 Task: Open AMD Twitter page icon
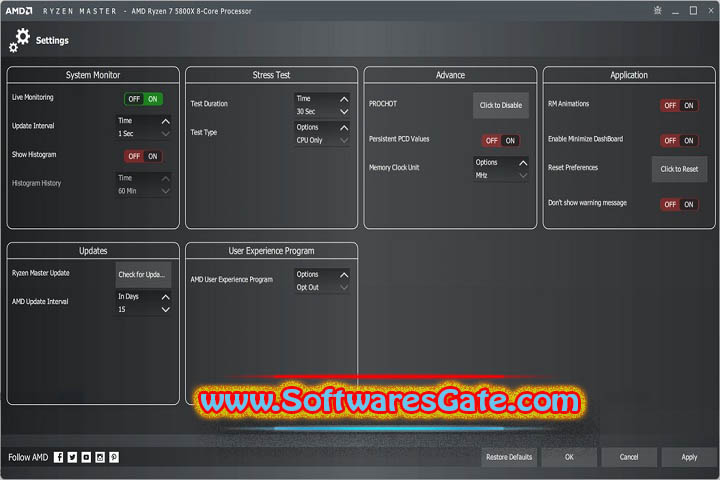(72, 457)
